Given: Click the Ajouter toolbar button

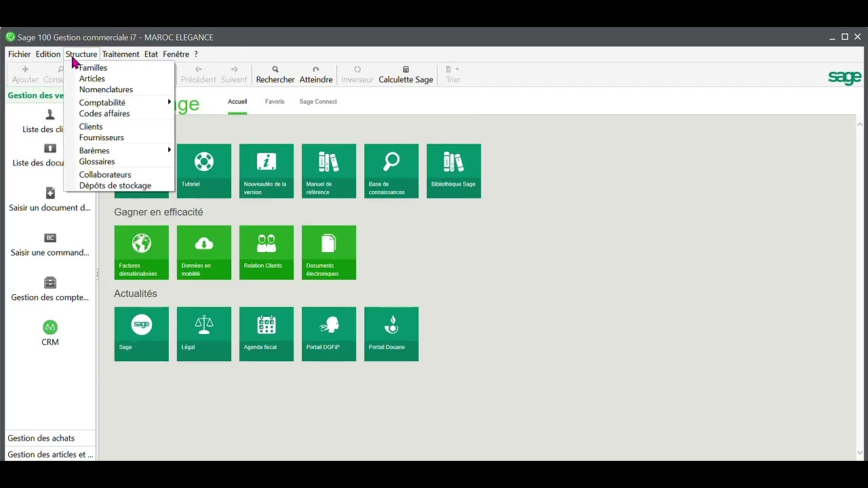Looking at the screenshot, I should (x=25, y=75).
